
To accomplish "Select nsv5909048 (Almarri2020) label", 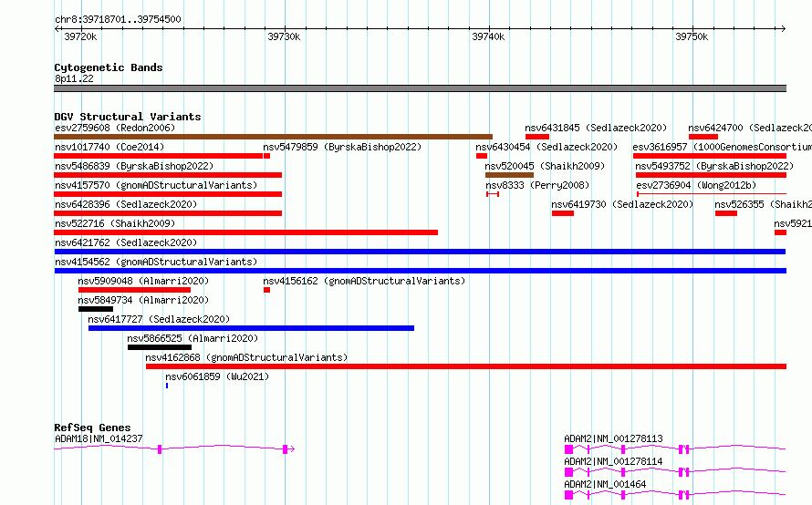I will tap(143, 281).
